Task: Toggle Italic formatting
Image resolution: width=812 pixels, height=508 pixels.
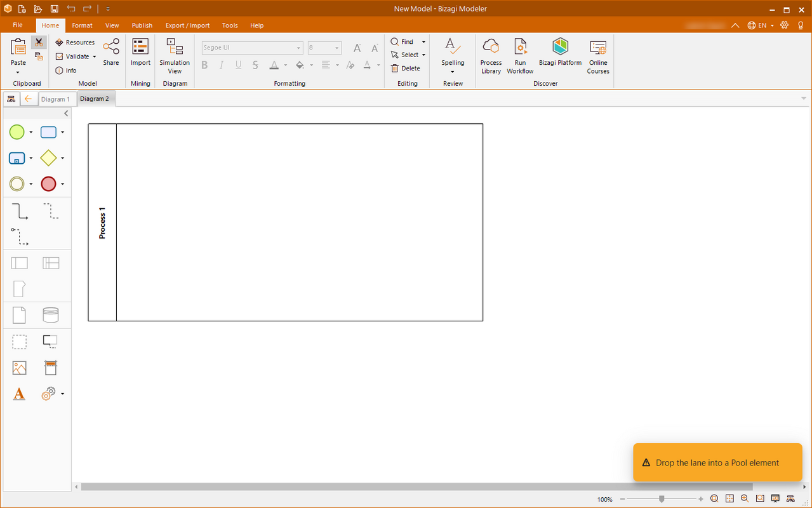Action: click(222, 65)
